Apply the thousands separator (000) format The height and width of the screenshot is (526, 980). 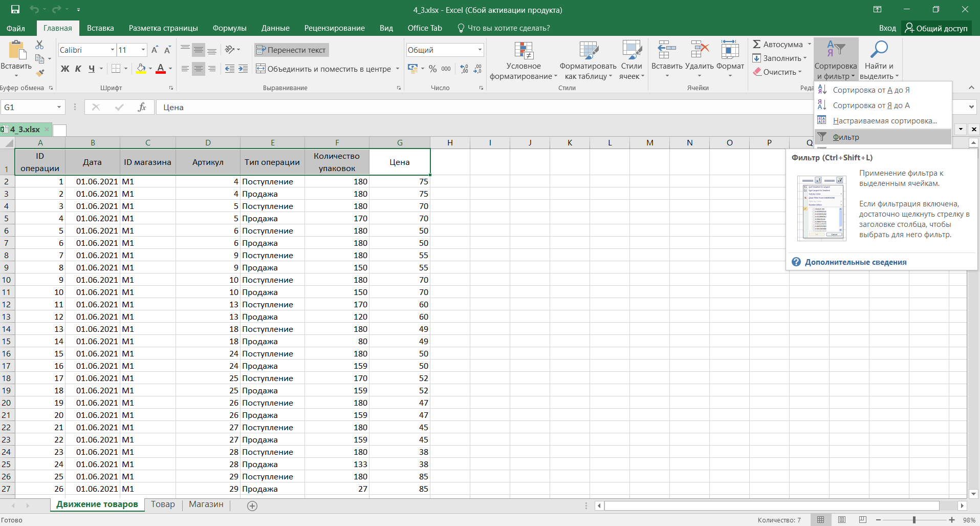click(446, 69)
